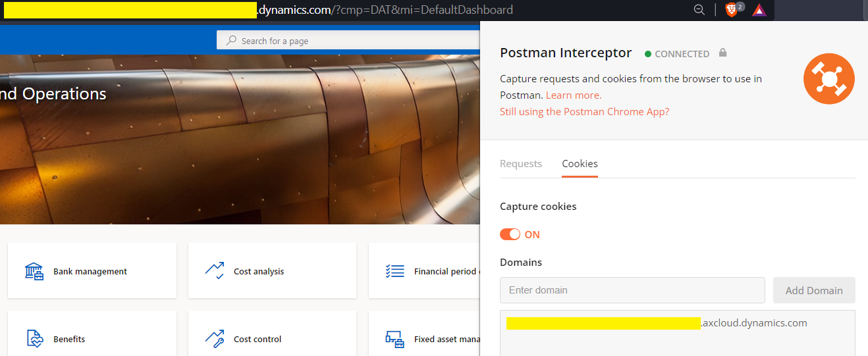
Task: Open the Learn more link
Action: (x=574, y=95)
